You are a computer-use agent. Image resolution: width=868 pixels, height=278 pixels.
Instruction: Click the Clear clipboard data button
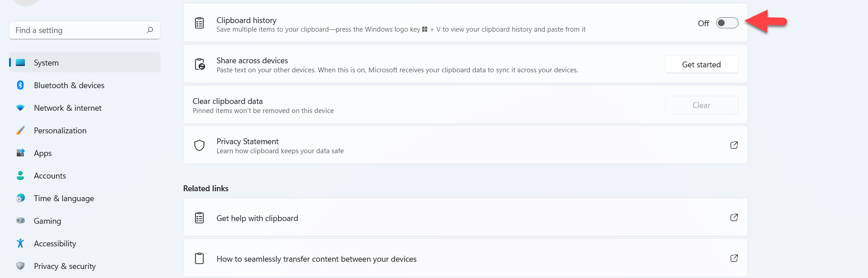tap(701, 105)
